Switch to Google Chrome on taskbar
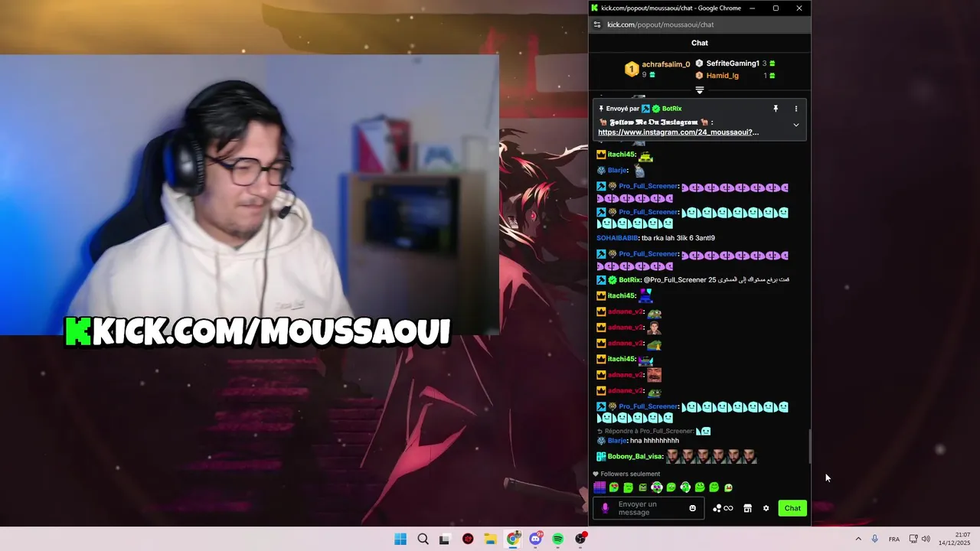Screen dimensions: 980x551 [513, 539]
